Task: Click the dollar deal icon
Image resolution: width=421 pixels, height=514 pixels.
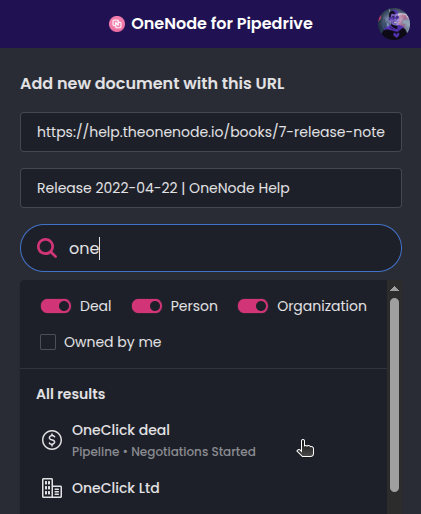Action: pyautogui.click(x=52, y=440)
